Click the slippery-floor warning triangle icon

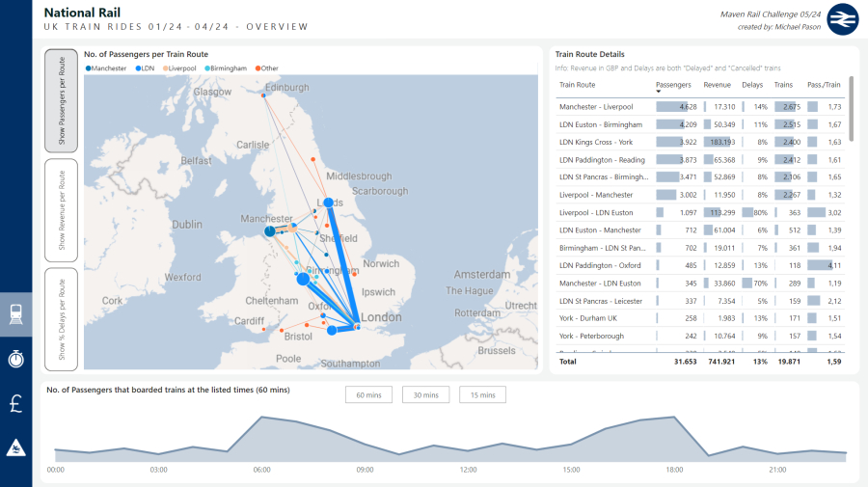point(16,447)
